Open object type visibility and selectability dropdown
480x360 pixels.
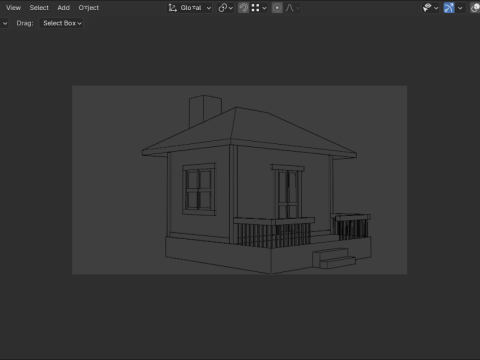430,8
